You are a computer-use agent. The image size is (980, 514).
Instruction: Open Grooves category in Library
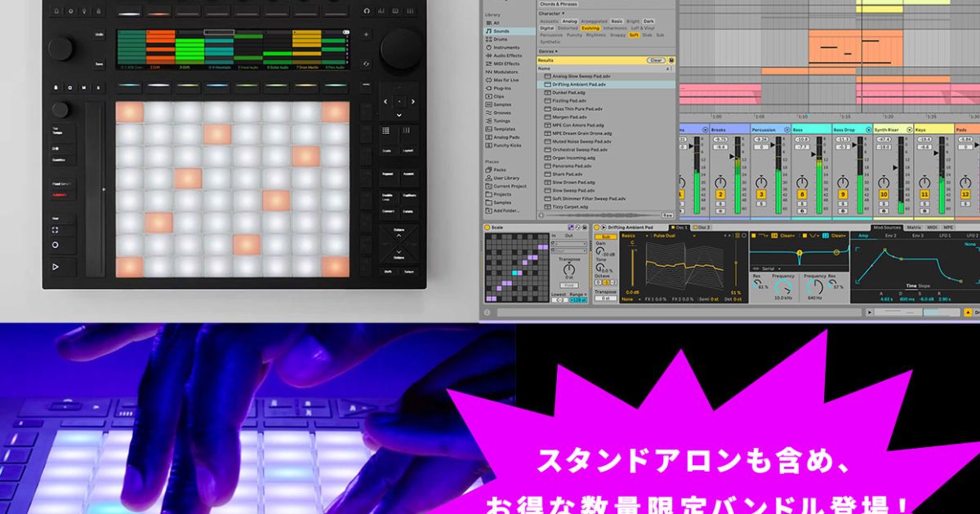(501, 113)
